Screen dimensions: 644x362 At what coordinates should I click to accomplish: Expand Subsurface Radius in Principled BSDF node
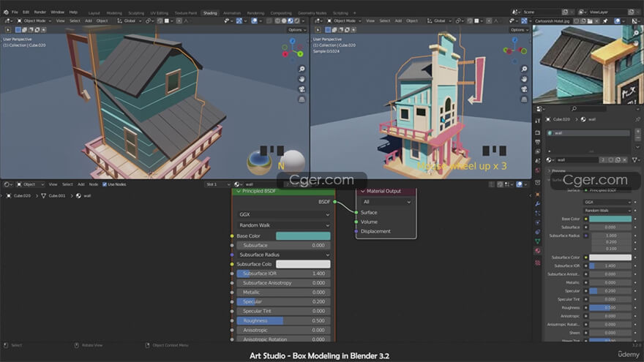point(283,255)
